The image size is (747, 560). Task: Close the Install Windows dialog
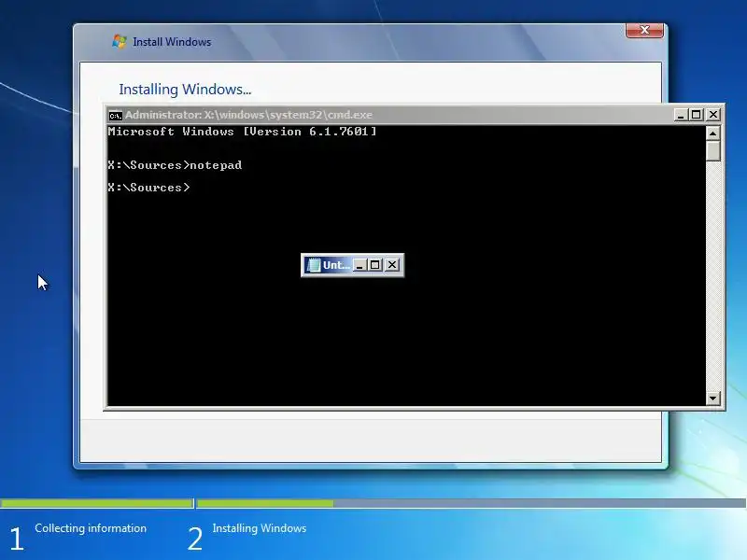(x=644, y=31)
